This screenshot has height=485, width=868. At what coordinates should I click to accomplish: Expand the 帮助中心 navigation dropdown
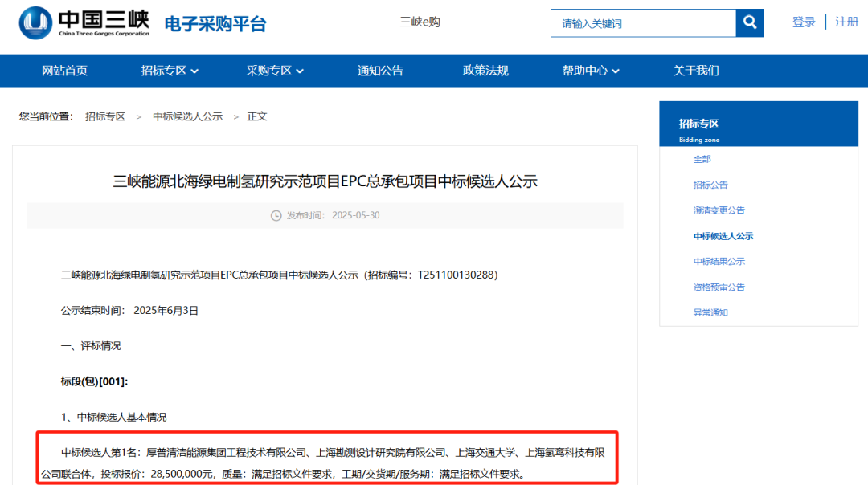coord(591,71)
